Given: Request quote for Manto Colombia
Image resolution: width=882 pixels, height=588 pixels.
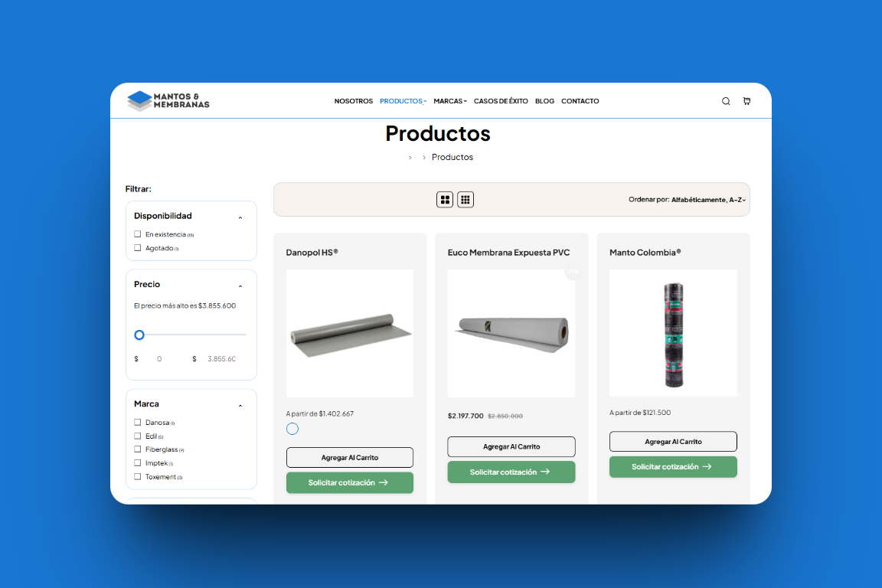Looking at the screenshot, I should 673,467.
